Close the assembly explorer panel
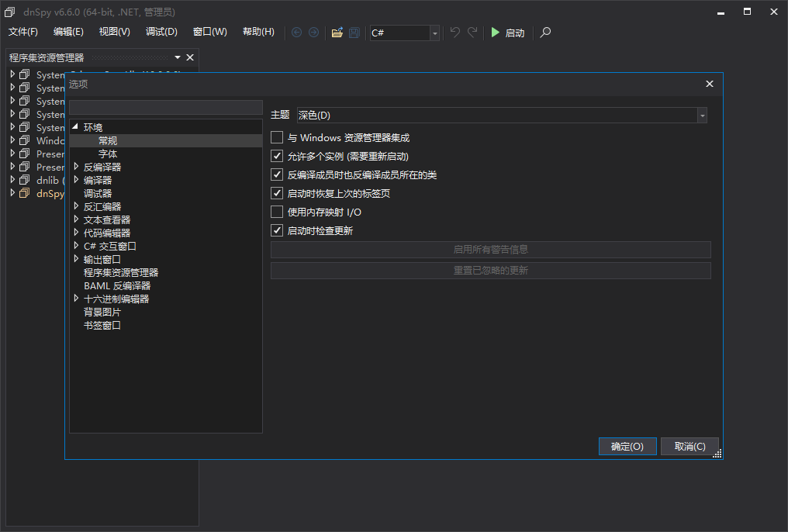 pos(190,57)
